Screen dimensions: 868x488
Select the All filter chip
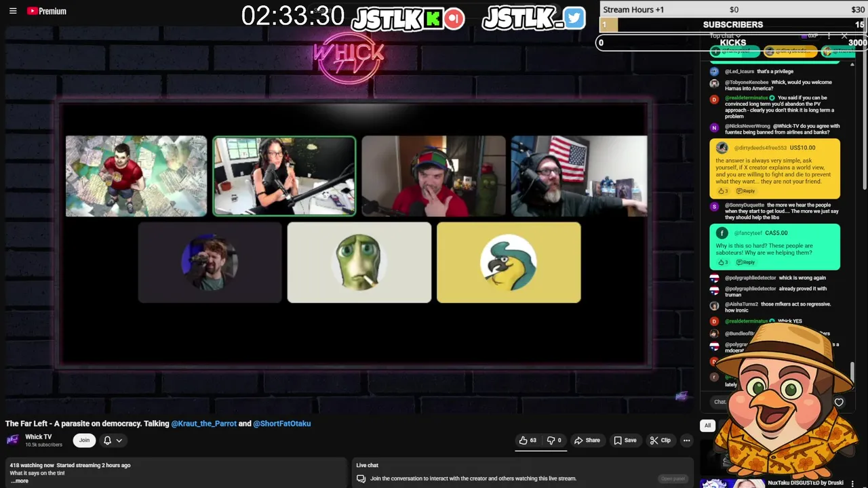click(x=707, y=425)
